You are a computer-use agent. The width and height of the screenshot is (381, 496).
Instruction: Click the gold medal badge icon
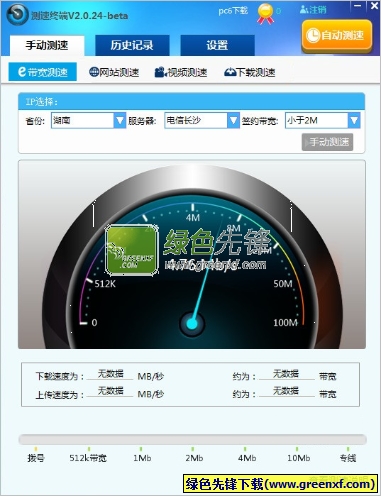(265, 14)
